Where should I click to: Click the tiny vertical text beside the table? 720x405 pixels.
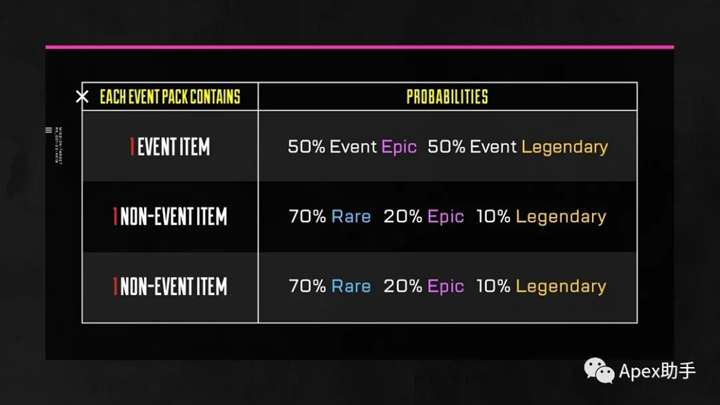(58, 145)
